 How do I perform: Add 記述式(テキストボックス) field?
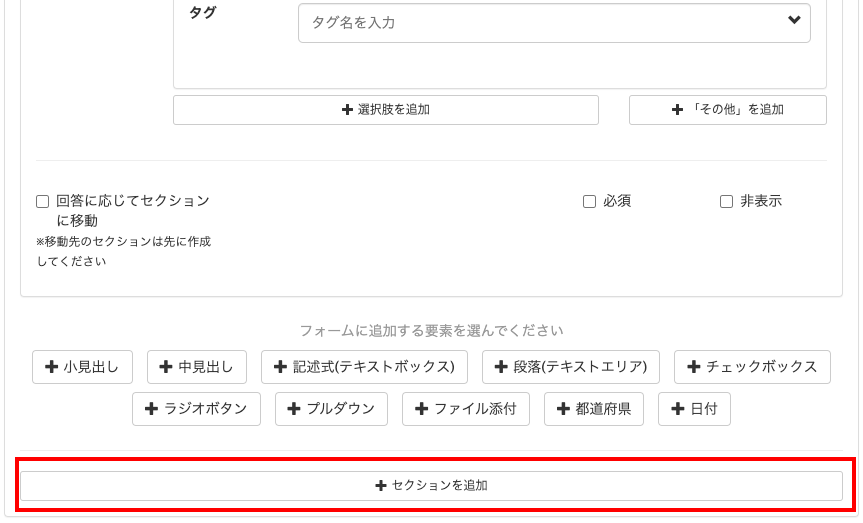tap(364, 367)
